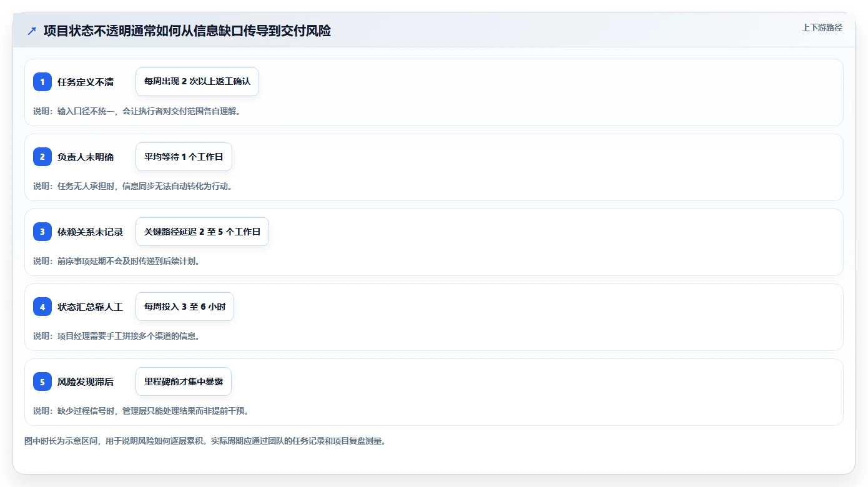The image size is (868, 487).
Task: Click the 里程碑前才集中暴露 chip
Action: 184,381
